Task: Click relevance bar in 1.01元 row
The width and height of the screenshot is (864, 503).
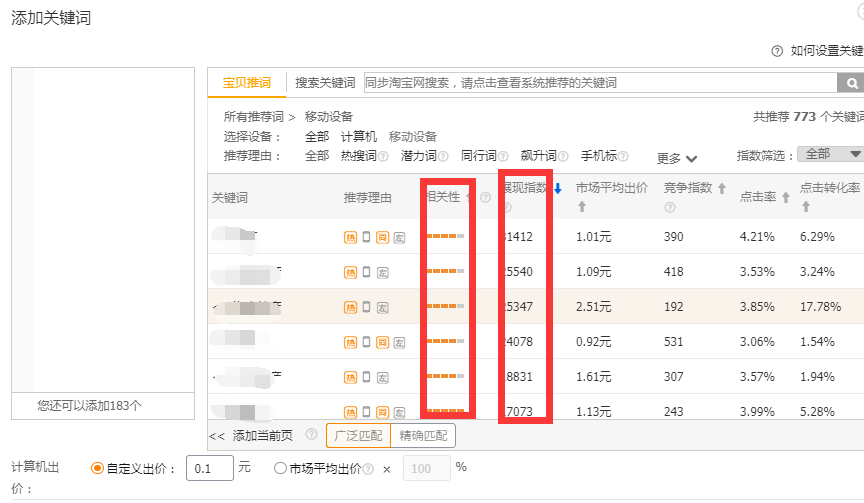Action: point(445,236)
